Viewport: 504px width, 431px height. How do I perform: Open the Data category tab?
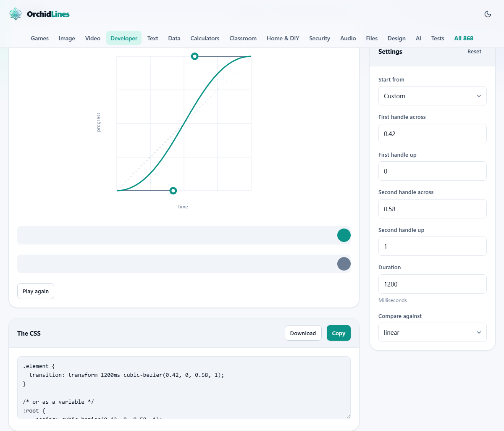coord(174,38)
